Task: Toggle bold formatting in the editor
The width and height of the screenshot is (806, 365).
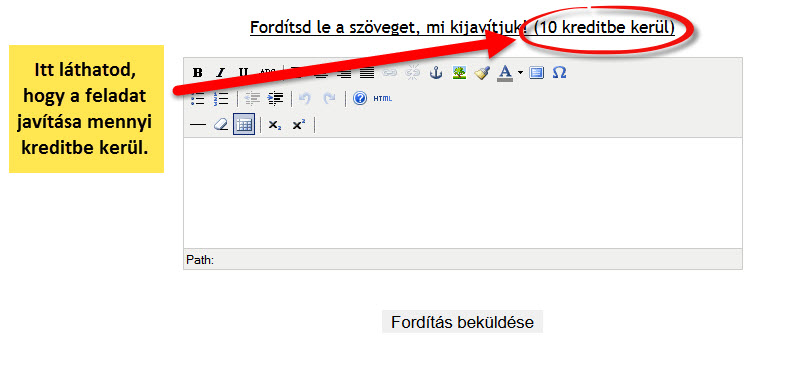Action: (x=197, y=73)
